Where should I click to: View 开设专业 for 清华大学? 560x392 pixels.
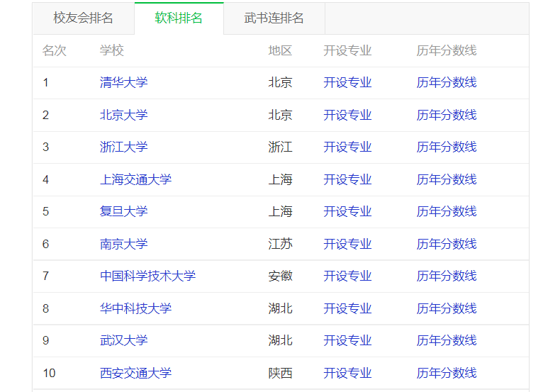347,82
